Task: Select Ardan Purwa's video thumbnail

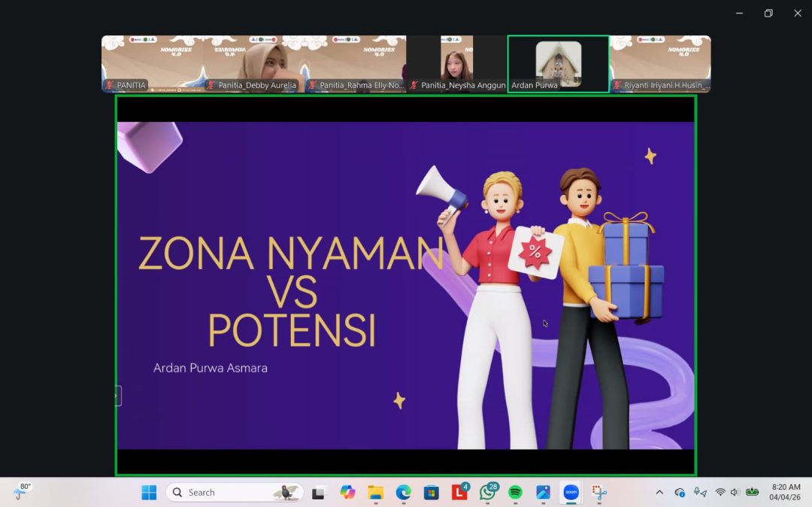Action: (x=558, y=63)
